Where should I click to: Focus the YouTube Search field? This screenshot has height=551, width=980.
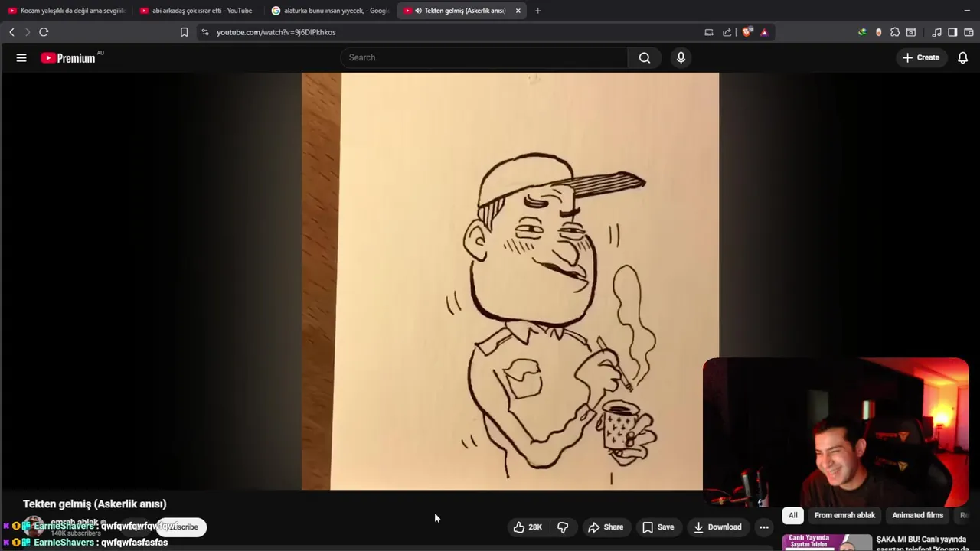coord(484,57)
